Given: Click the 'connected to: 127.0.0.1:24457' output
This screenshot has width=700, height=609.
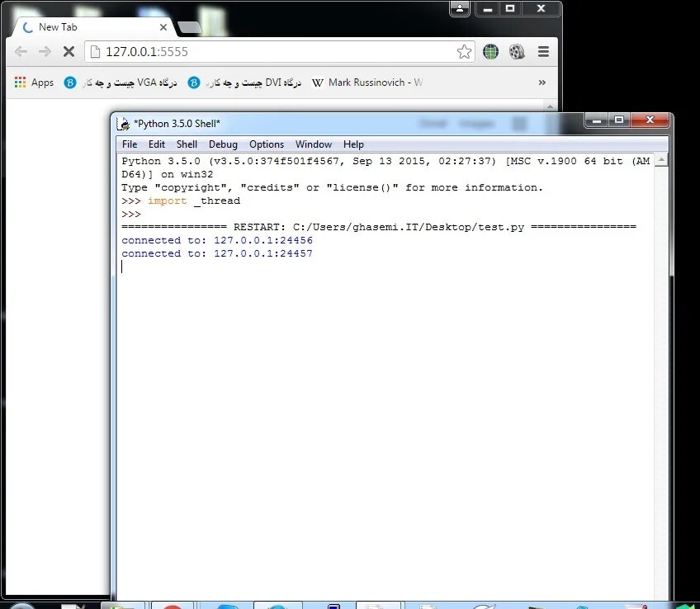Looking at the screenshot, I should [217, 253].
